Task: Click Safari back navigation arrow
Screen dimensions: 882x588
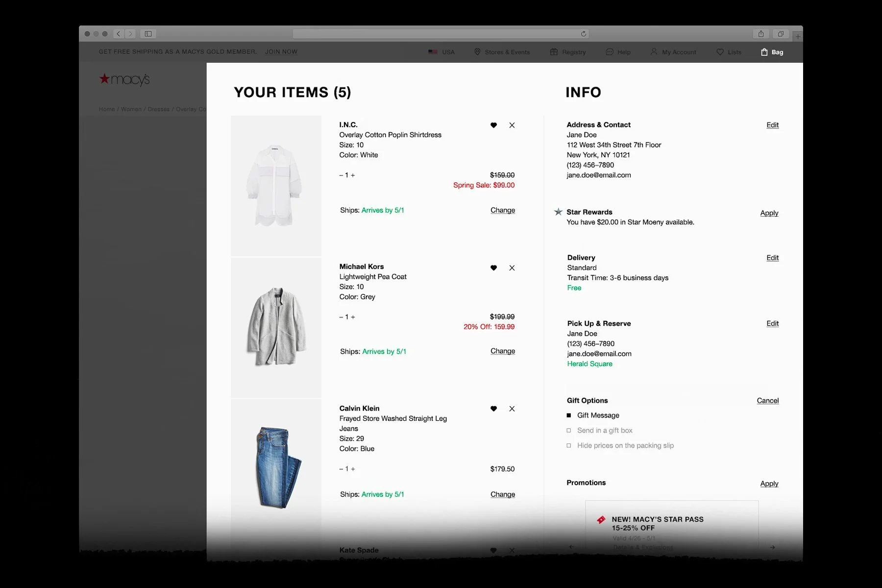Action: pyautogui.click(x=119, y=34)
